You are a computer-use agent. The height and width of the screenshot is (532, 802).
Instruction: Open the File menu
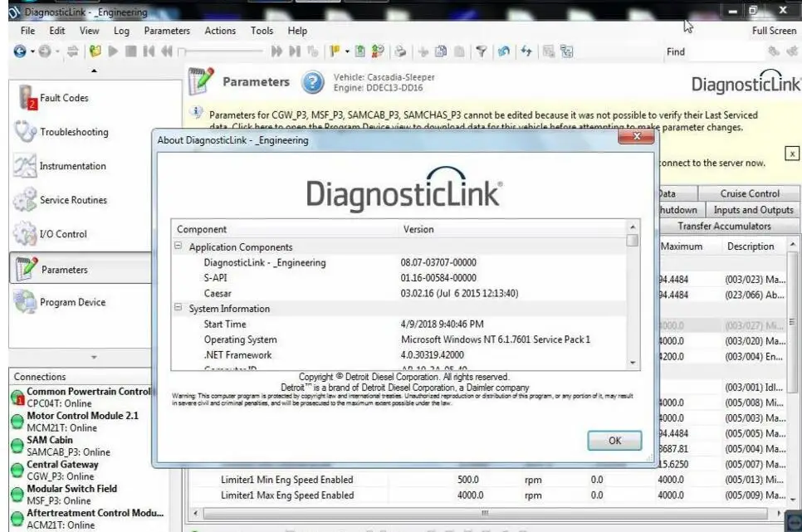[27, 31]
